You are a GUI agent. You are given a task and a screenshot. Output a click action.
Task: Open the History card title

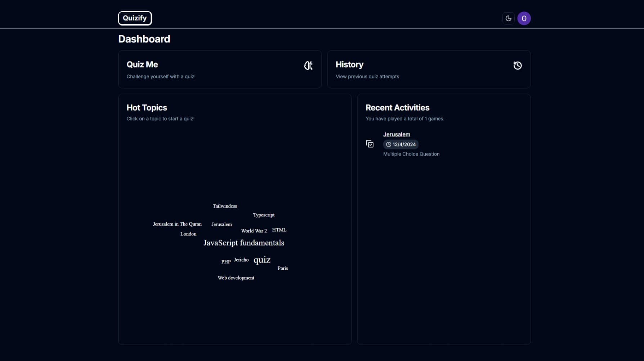click(x=349, y=64)
